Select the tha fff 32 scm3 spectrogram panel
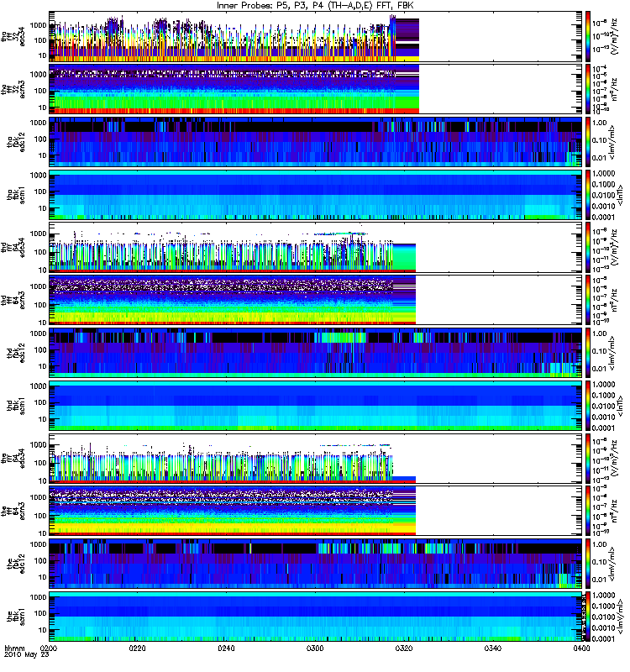Image resolution: width=630 pixels, height=672 pixels. pos(316,89)
